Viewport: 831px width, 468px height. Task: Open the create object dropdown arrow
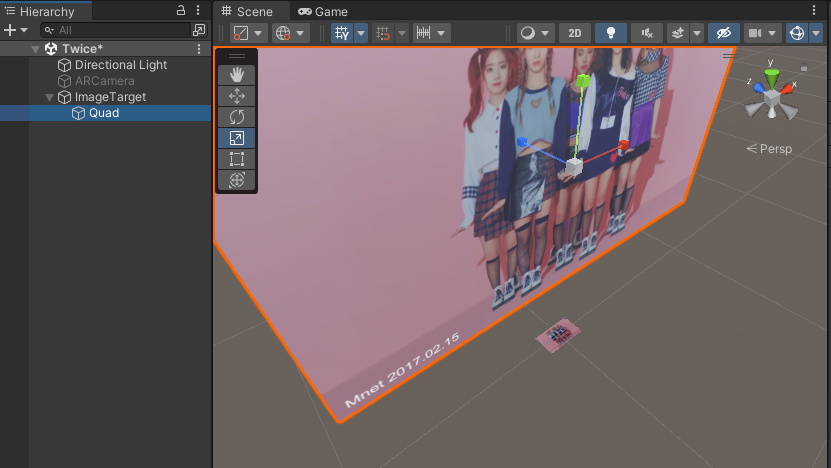[x=24, y=30]
